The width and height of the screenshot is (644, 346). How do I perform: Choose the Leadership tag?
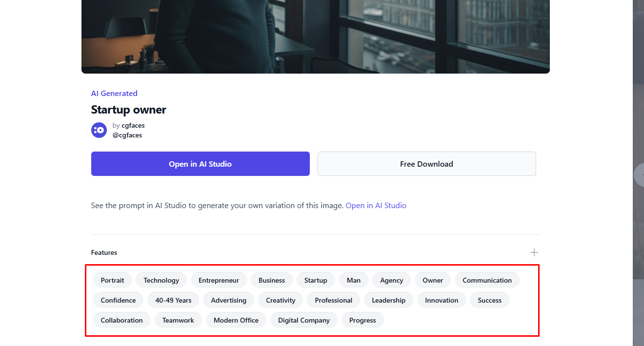click(x=388, y=300)
